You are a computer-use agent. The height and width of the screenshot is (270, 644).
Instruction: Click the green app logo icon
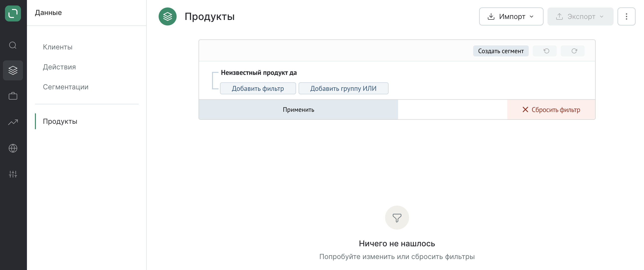13,13
